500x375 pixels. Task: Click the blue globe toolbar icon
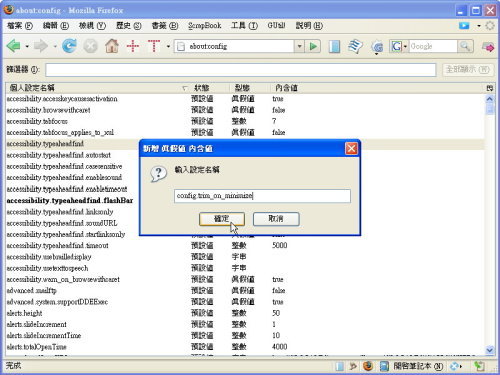[x=377, y=47]
